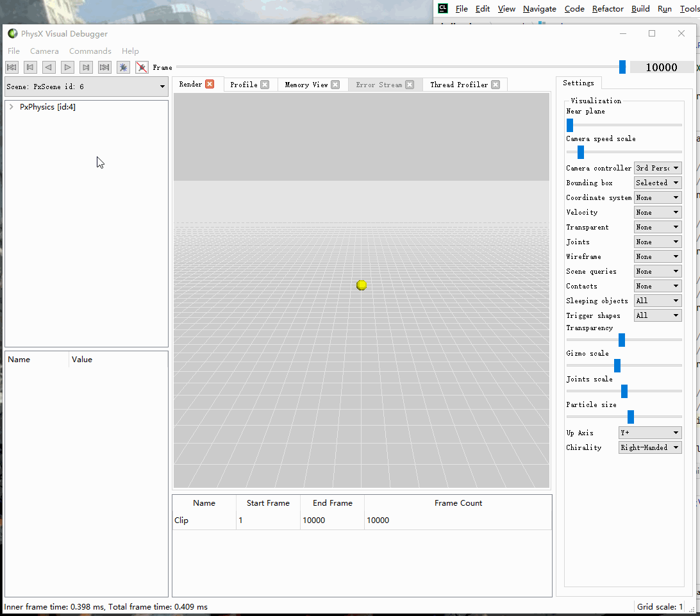Switch to the Memory View tab
This screenshot has width=700, height=616.
[x=306, y=85]
